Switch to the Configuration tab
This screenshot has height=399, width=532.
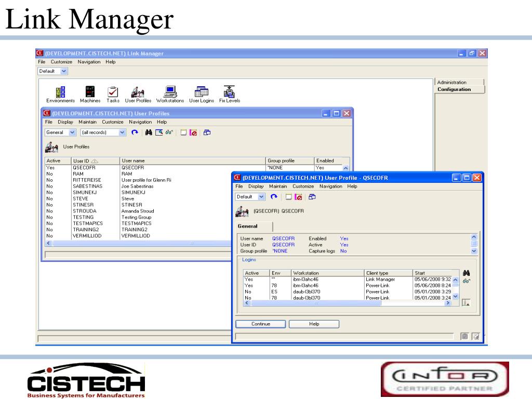tap(460, 89)
